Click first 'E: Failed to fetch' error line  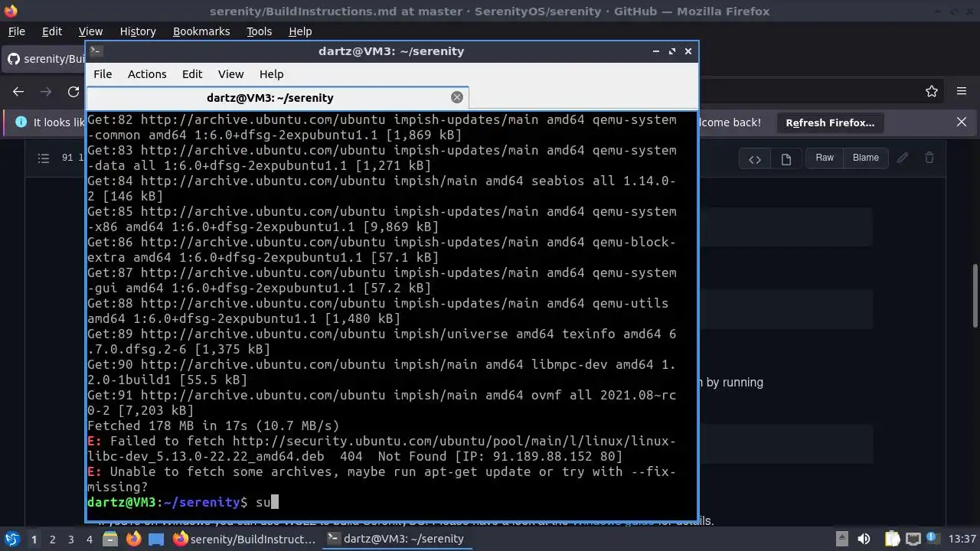point(382,448)
